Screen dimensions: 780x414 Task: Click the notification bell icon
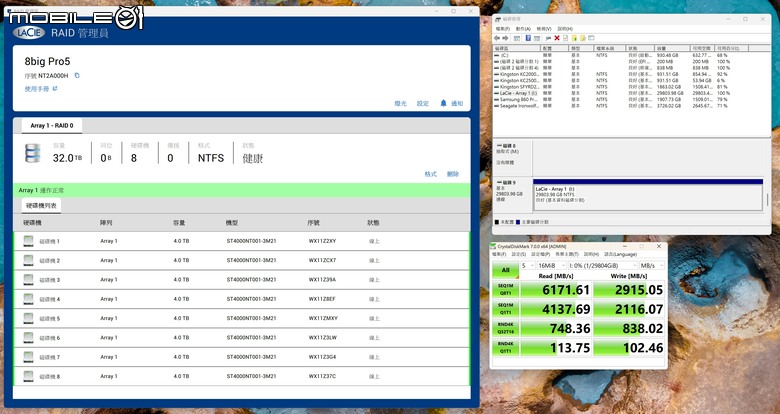click(443, 103)
